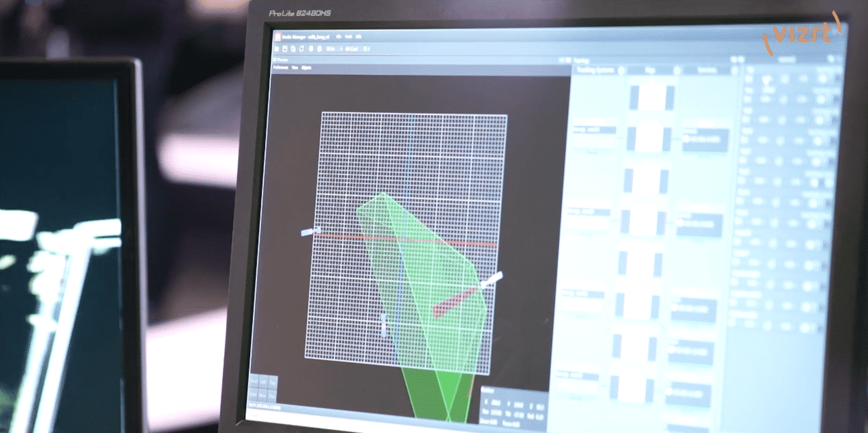Click the round add button beside Tracking Systems
This screenshot has width=868, height=433.
(621, 70)
